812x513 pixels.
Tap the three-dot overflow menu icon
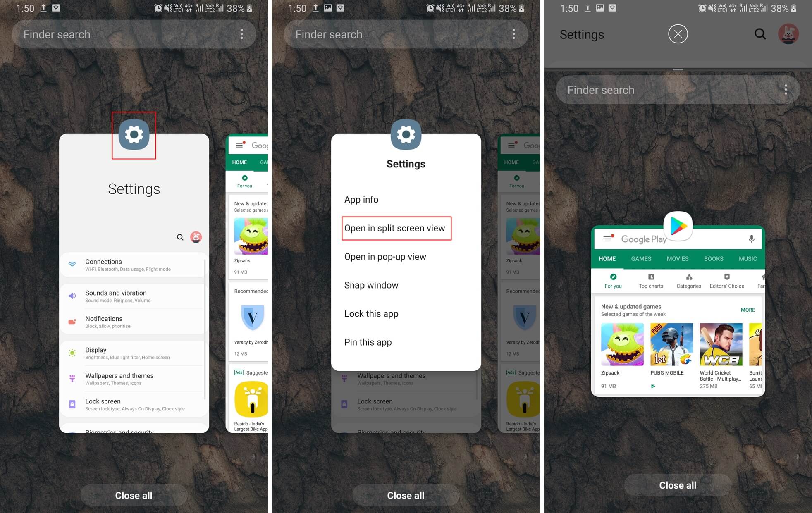click(242, 33)
